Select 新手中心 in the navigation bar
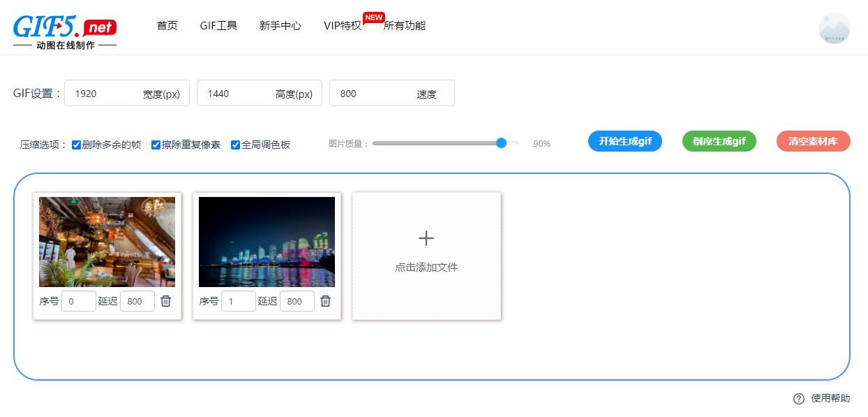This screenshot has height=417, width=868. pos(280,25)
